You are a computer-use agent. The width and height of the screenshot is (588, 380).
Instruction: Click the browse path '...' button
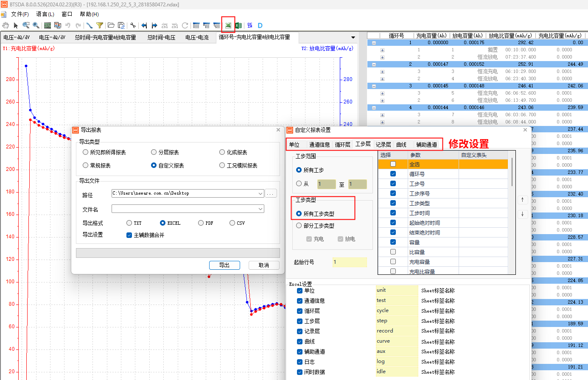coord(271,193)
